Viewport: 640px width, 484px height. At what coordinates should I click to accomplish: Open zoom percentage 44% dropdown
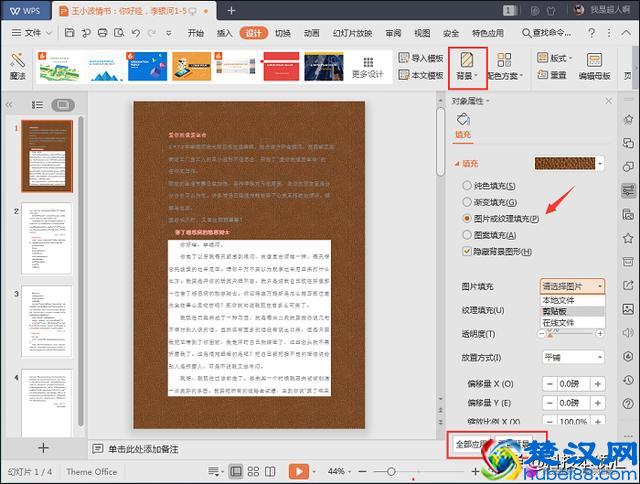[340, 471]
